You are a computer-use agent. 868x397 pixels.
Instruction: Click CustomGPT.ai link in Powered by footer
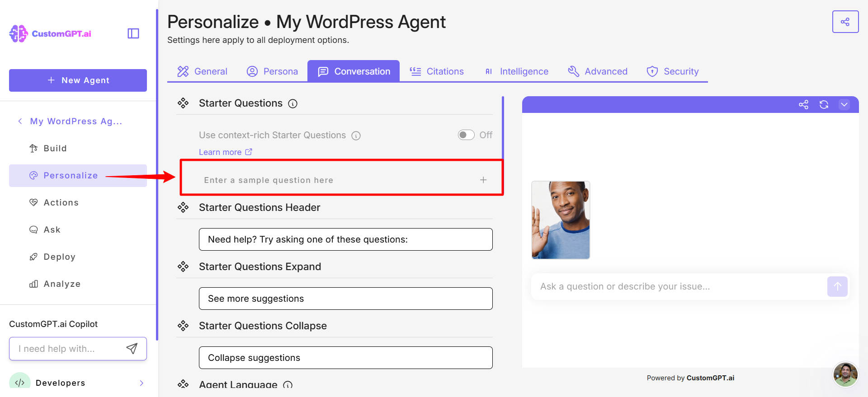[710, 378]
